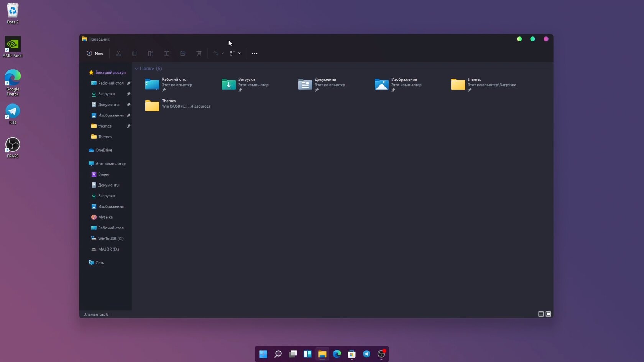This screenshot has width=644, height=362.
Task: Click the Copy icon in the toolbar
Action: point(134,53)
